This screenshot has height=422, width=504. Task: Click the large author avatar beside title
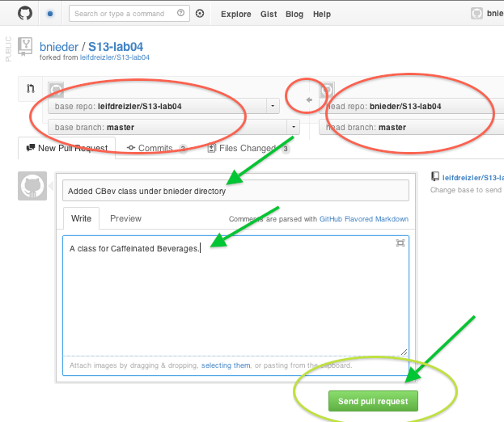32,186
